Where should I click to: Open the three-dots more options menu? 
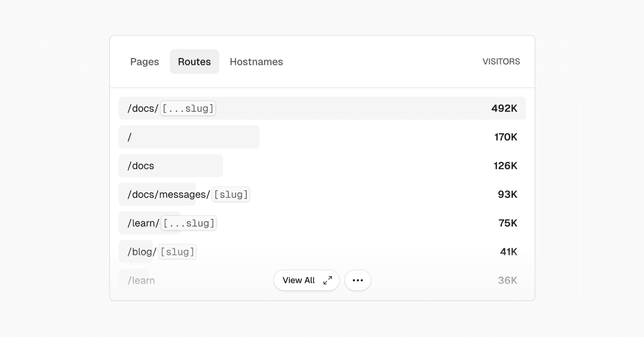pos(358,280)
